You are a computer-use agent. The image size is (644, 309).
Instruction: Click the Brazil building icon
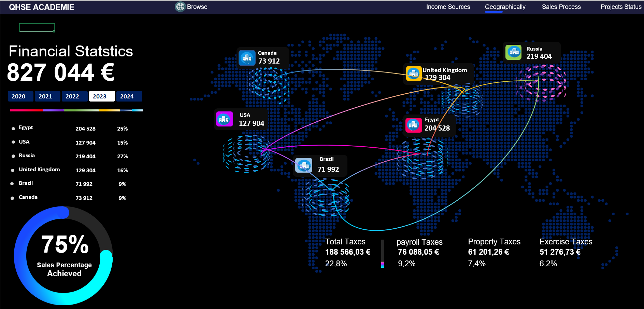pos(303,165)
